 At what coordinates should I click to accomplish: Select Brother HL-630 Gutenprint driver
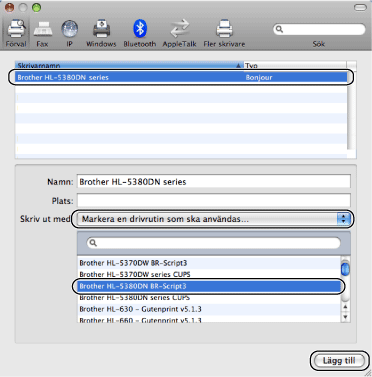pos(209,309)
